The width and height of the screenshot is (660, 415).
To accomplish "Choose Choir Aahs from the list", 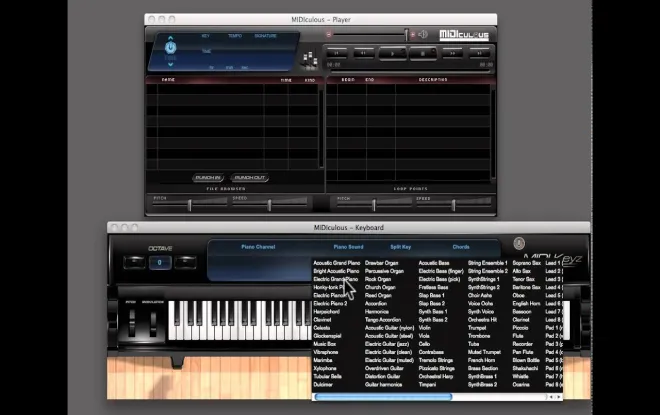I will click(480, 295).
